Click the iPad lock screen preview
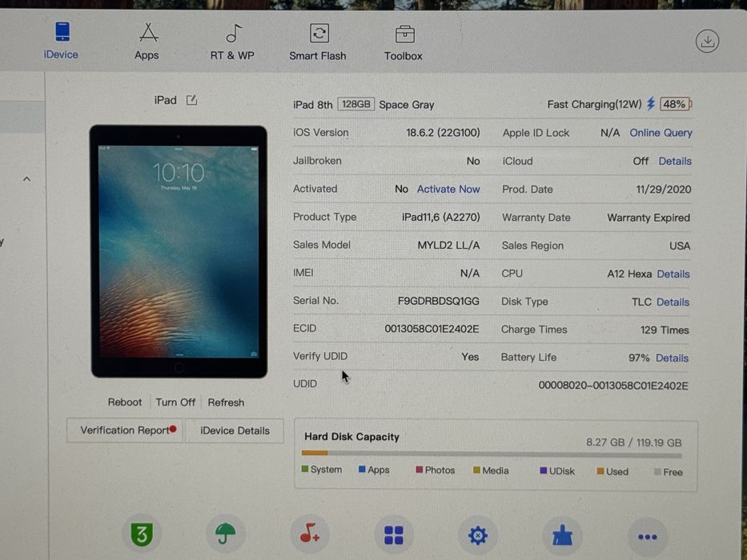 (x=179, y=251)
